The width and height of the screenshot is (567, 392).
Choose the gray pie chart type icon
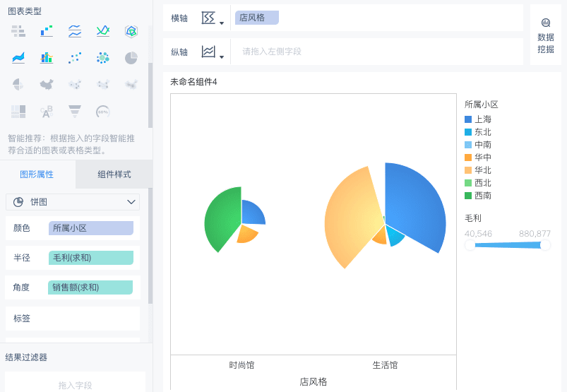(x=131, y=58)
